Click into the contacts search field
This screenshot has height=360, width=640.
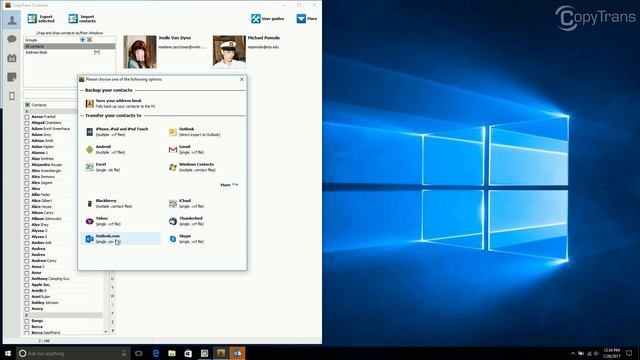point(50,94)
